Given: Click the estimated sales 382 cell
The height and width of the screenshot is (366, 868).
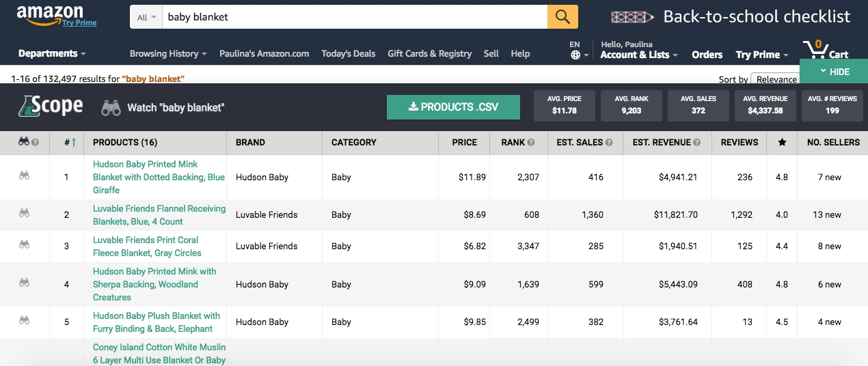Looking at the screenshot, I should tap(595, 322).
